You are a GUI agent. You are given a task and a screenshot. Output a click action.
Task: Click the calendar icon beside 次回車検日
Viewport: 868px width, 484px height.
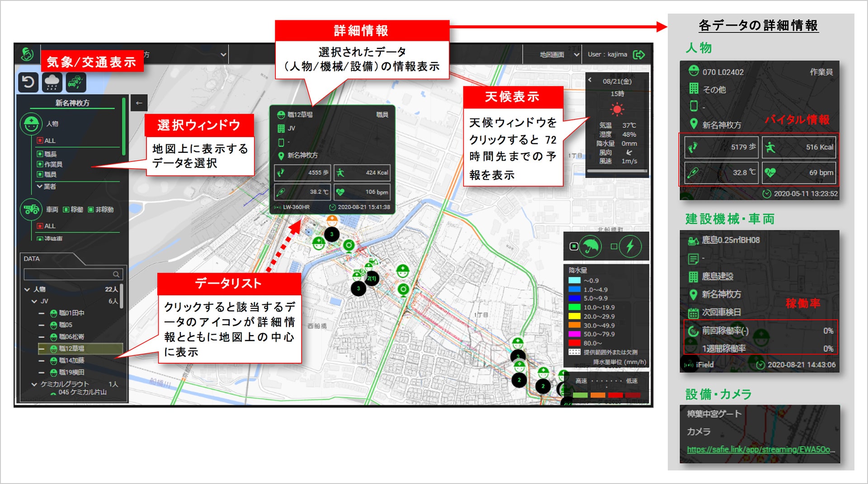[693, 313]
